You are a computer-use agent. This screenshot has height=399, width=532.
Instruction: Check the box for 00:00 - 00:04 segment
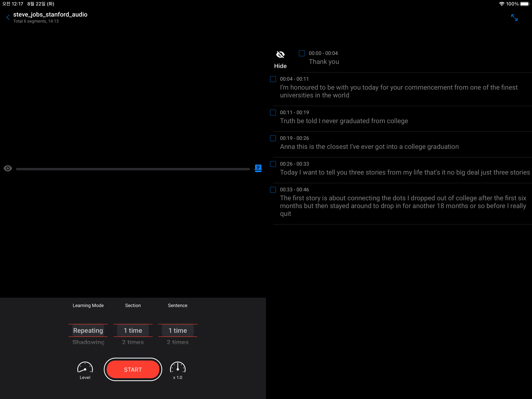coord(302,53)
